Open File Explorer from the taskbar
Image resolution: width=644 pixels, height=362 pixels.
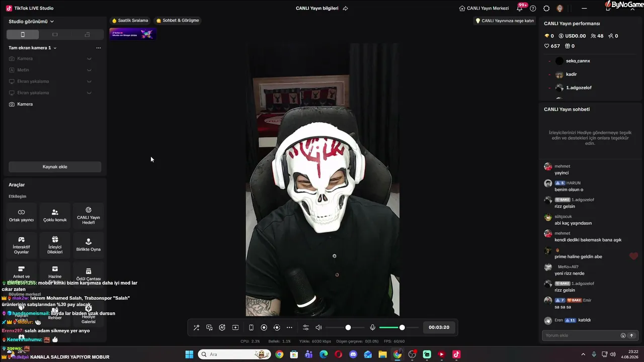point(383,354)
